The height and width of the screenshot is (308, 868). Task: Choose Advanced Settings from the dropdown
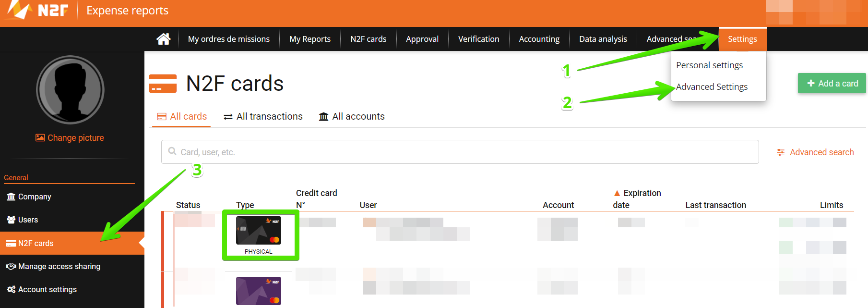(712, 86)
